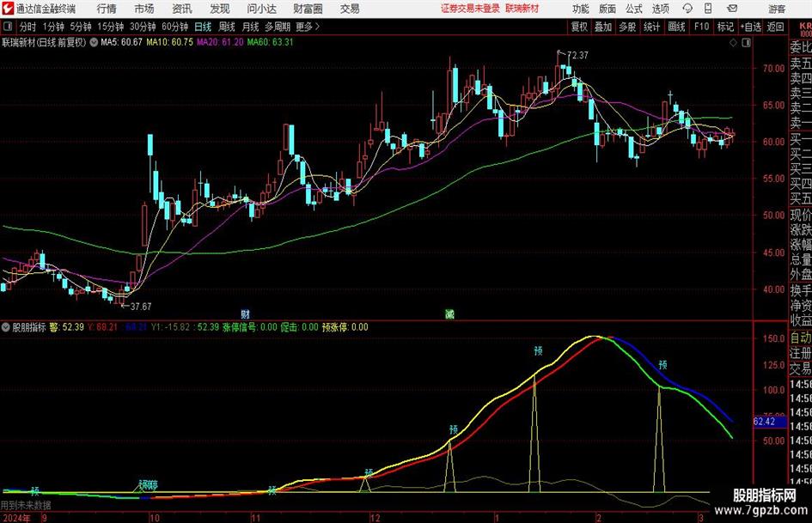The width and height of the screenshot is (812, 523).
Task: Open the 功能 menu
Action: 581,9
